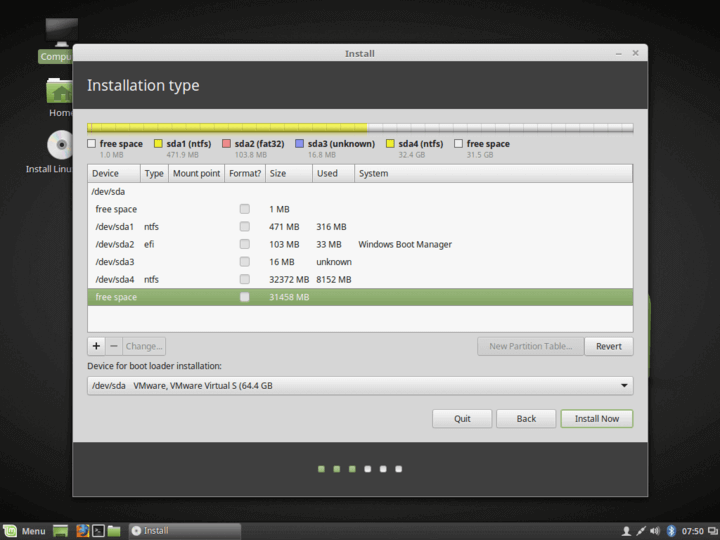
Task: Toggle format checkbox for /dev/sda2 efi
Action: (244, 244)
